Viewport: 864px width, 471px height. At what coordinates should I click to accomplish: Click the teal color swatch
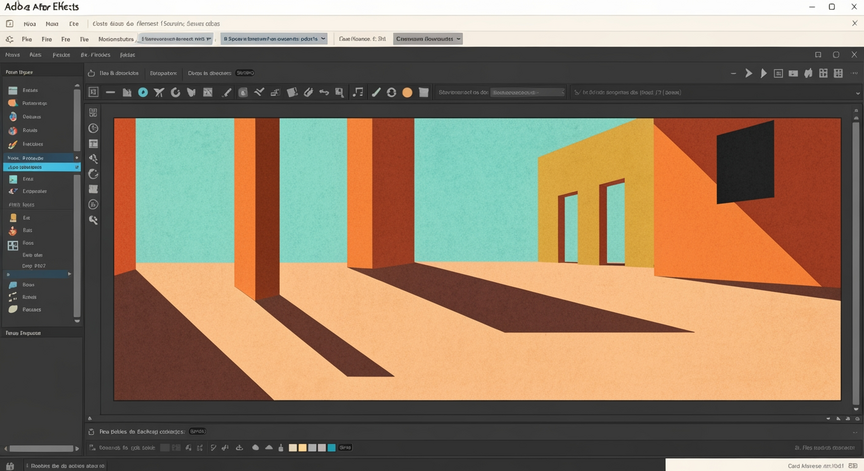pos(331,448)
